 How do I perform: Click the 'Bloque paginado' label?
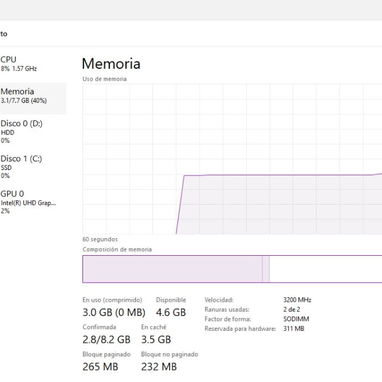pos(106,354)
